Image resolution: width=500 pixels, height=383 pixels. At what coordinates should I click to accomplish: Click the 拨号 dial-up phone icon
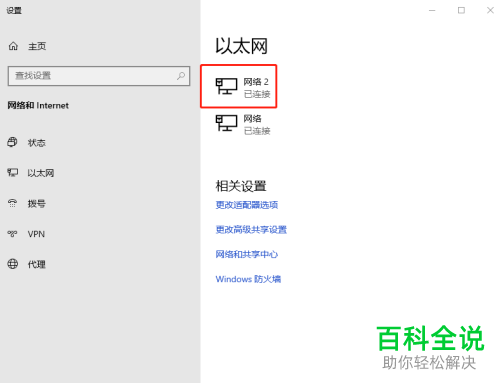[12, 203]
